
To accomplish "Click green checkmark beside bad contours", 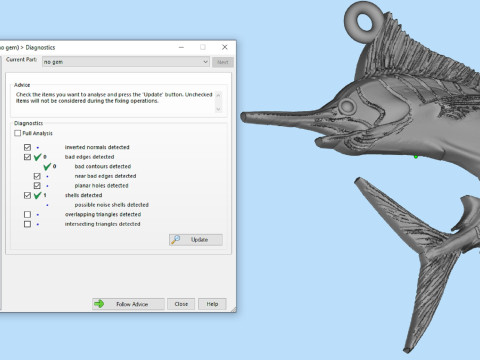I will click(47, 166).
